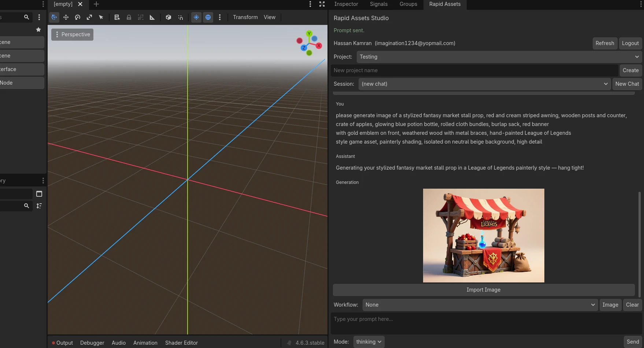Open the scene tabs options menu

tap(310, 4)
